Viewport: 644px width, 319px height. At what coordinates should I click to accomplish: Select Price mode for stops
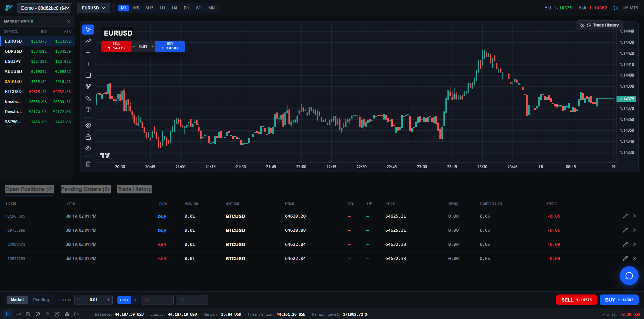[124, 300]
